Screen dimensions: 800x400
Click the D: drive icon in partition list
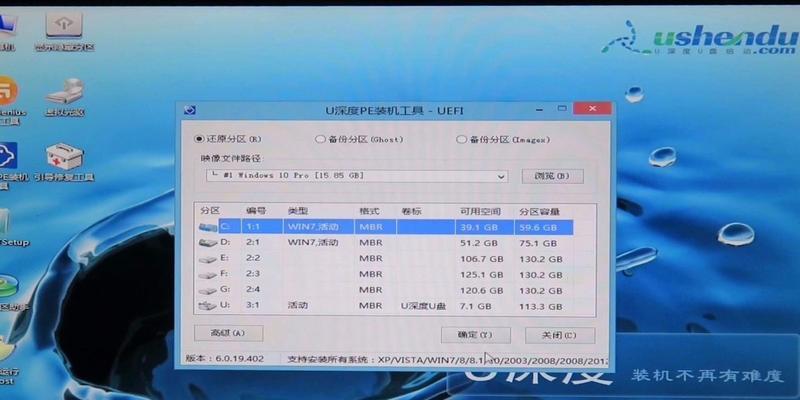point(207,243)
